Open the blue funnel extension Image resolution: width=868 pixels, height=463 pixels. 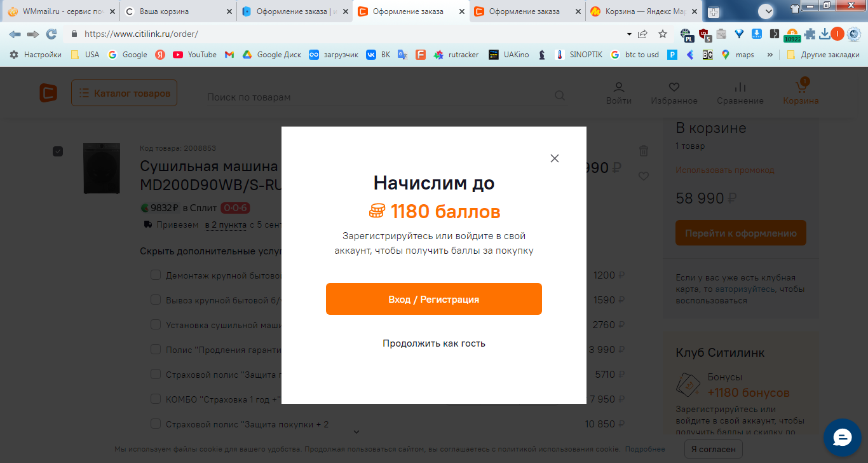(x=739, y=34)
